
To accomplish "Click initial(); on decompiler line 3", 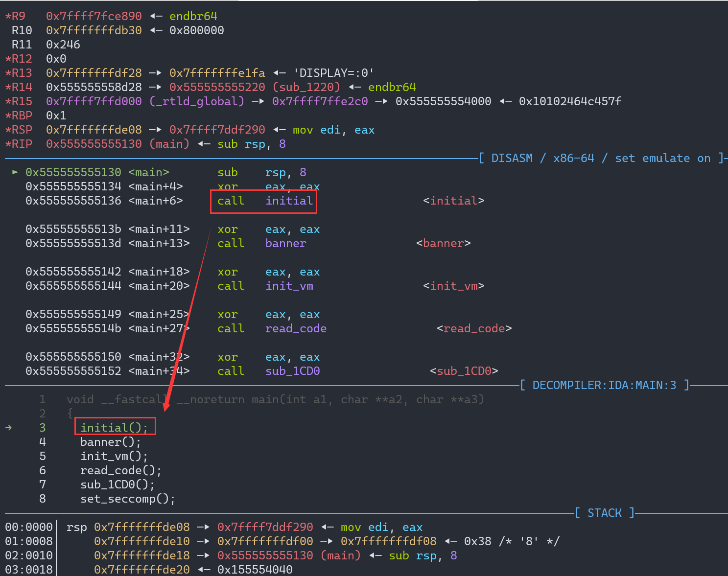I will tap(114, 428).
